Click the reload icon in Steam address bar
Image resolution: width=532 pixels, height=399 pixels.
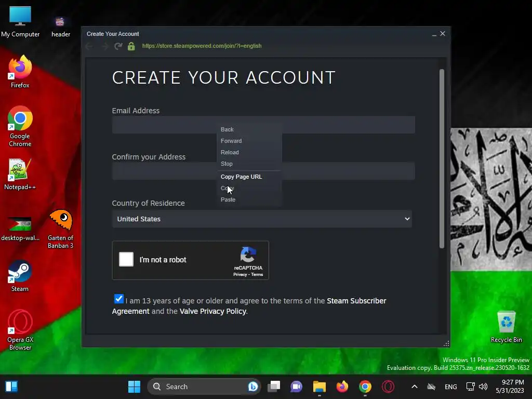(x=118, y=46)
